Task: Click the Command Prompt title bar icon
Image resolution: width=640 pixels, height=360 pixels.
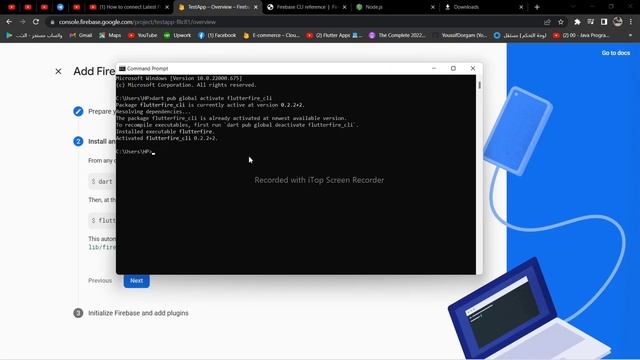Action: (x=122, y=69)
